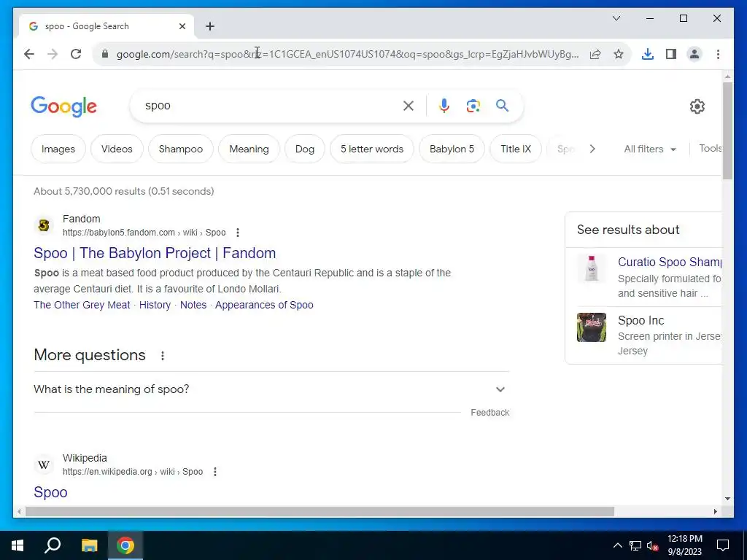Submit search with magnifying glass icon
Image resolution: width=747 pixels, height=560 pixels.
click(502, 105)
